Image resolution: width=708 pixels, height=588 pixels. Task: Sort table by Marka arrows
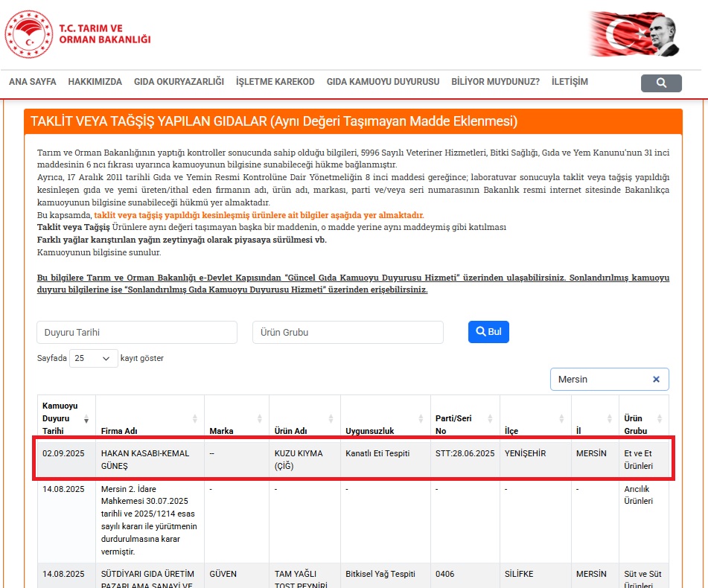click(x=260, y=419)
